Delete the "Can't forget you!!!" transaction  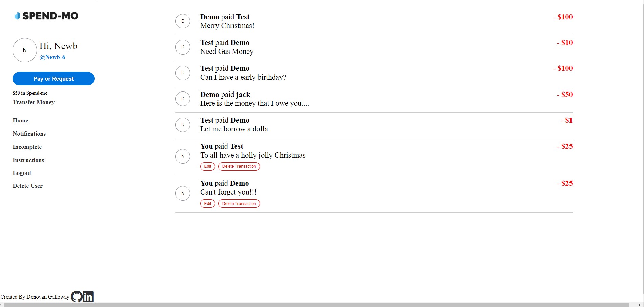[x=239, y=204]
